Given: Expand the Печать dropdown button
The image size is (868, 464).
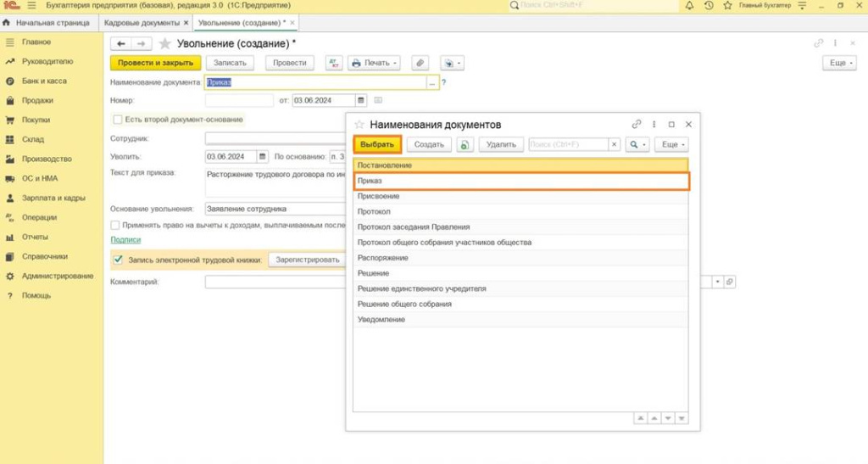Looking at the screenshot, I should pyautogui.click(x=375, y=63).
